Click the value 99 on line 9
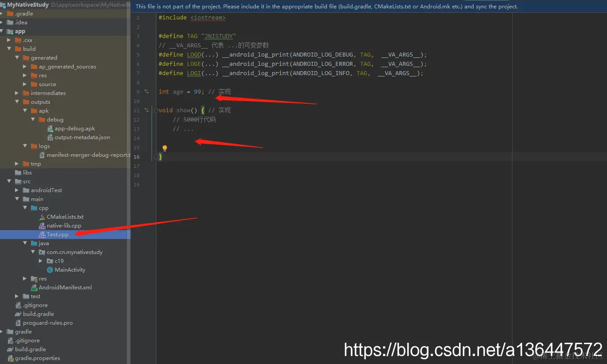The height and width of the screenshot is (364, 607). (197, 92)
